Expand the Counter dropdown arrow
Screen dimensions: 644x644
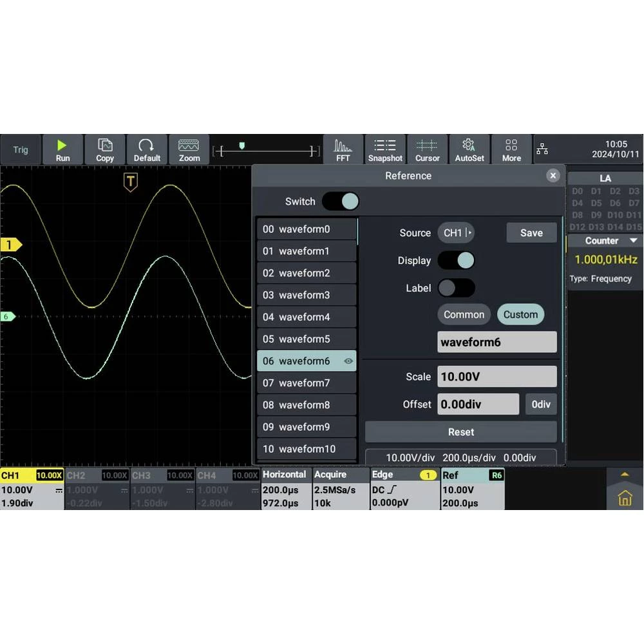pos(633,241)
